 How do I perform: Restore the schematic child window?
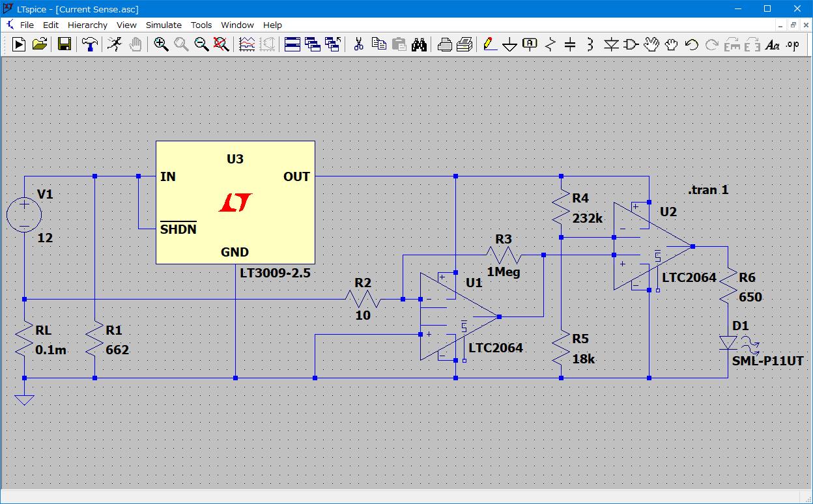click(x=793, y=25)
